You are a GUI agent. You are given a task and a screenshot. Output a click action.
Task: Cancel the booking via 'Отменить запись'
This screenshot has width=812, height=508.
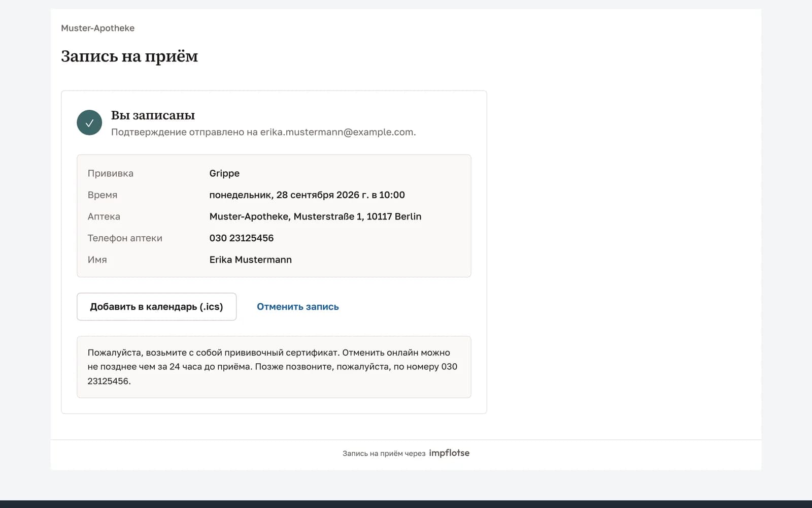click(x=297, y=307)
